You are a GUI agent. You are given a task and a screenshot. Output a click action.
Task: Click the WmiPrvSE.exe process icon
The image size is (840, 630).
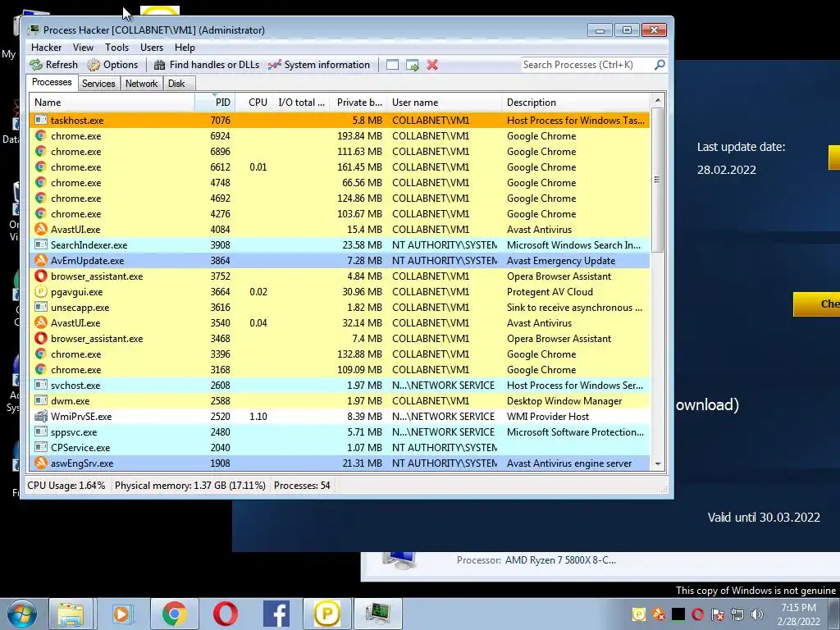[x=41, y=416]
